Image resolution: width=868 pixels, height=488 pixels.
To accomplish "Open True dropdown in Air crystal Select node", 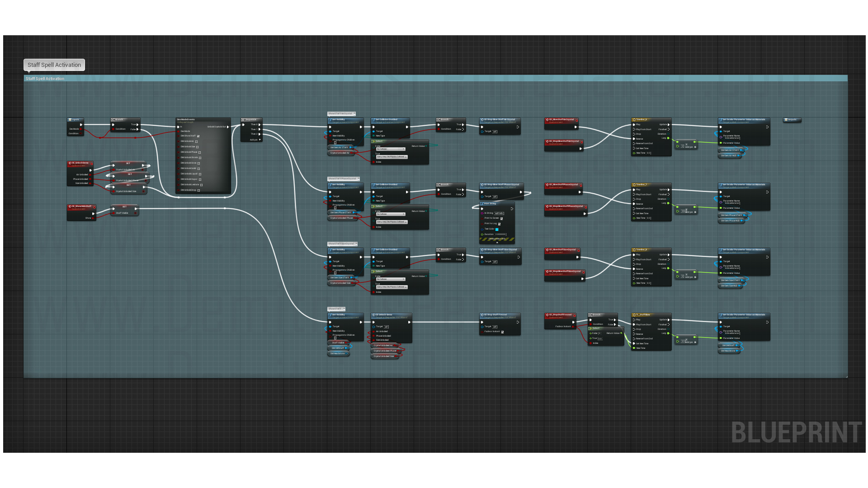I will (x=392, y=157).
